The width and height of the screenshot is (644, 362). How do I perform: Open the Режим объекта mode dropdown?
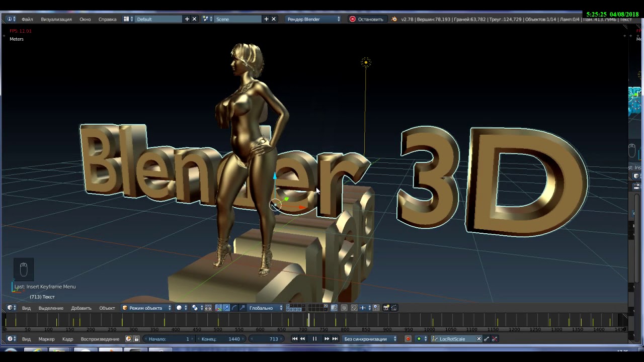[x=146, y=308]
